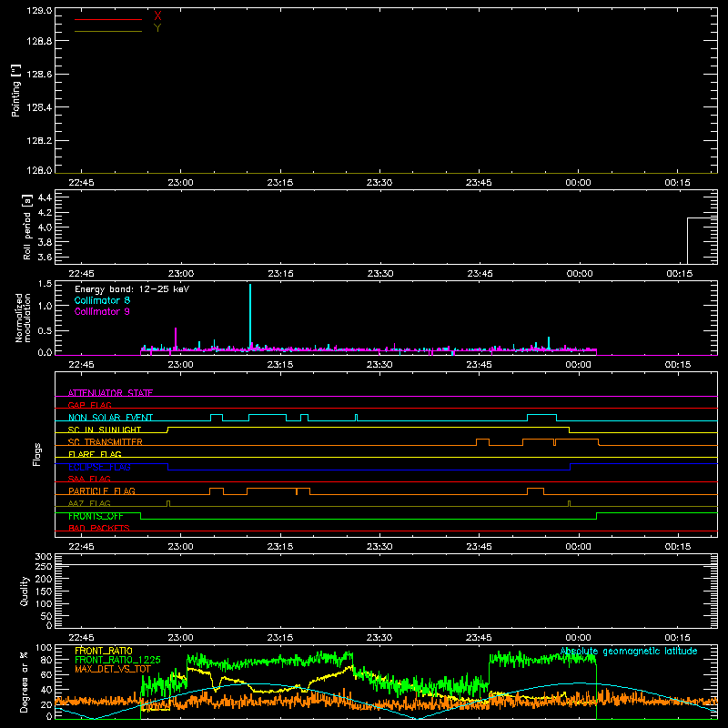728x728 pixels.
Task: Click the 00:00 label under the Roll period panel
Action: (x=580, y=274)
